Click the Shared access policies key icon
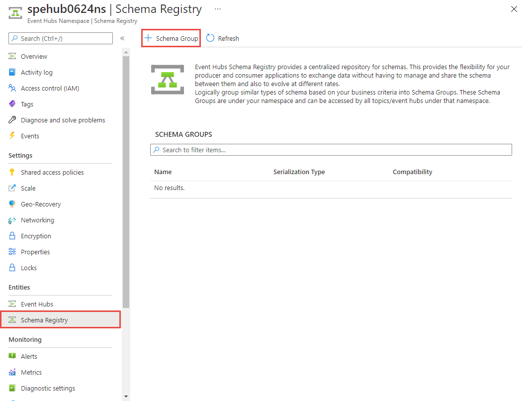The height and width of the screenshot is (401, 532). click(12, 172)
